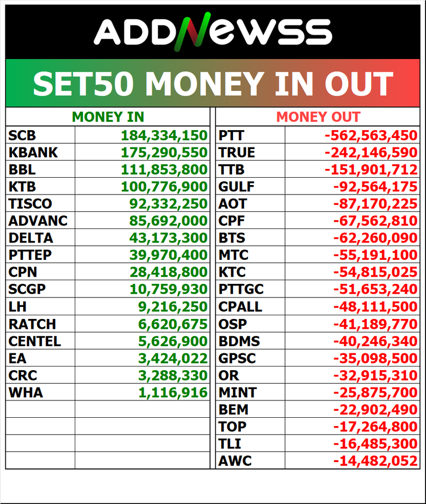Select the DELTA stock symbol cell

point(31,238)
